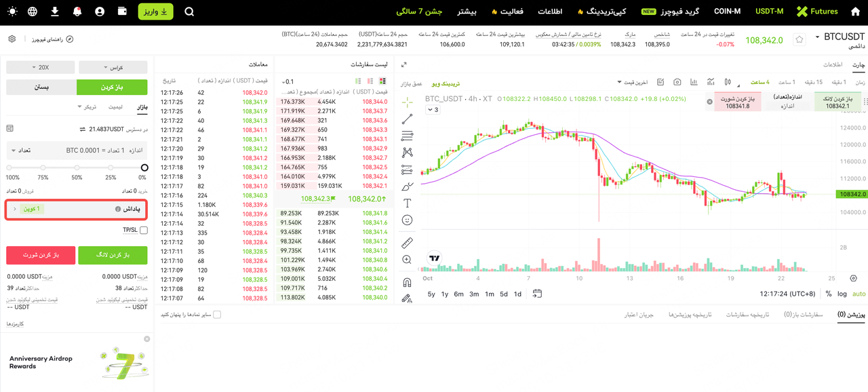Select the text annotation tool on chart
This screenshot has height=392, width=868.
tap(407, 203)
